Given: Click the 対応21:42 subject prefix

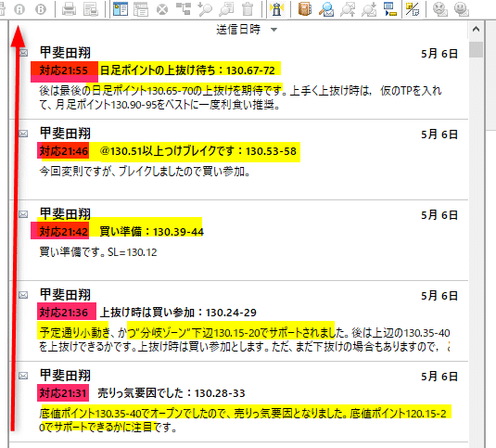Looking at the screenshot, I should [x=64, y=232].
